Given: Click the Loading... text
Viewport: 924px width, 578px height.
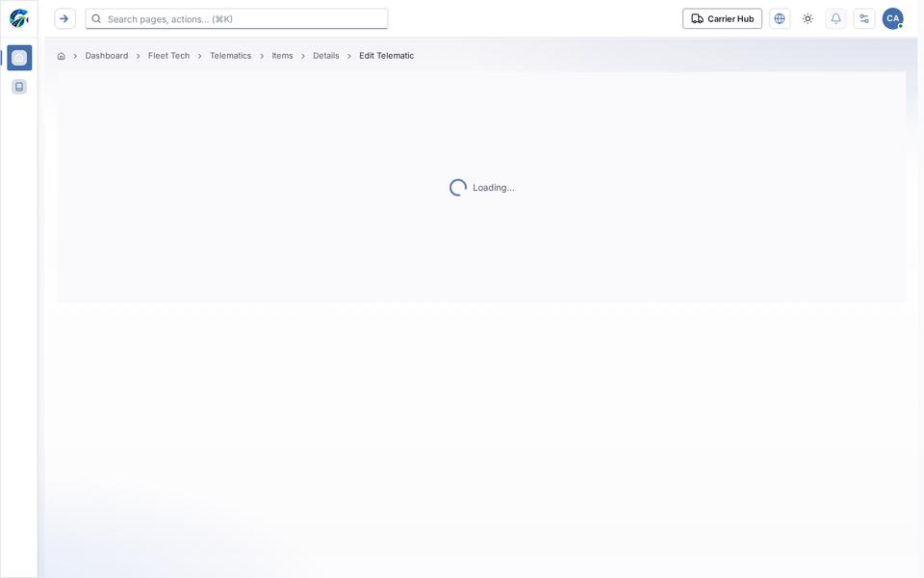Looking at the screenshot, I should click(493, 188).
